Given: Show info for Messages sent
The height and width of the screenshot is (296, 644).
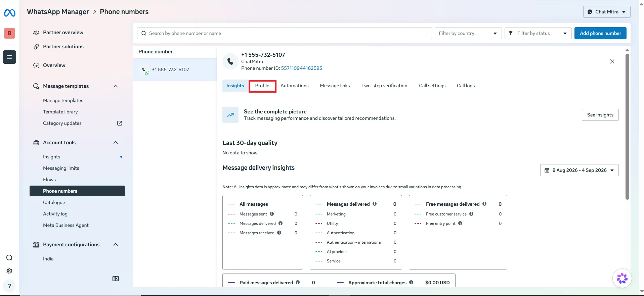Looking at the screenshot, I should tap(272, 214).
